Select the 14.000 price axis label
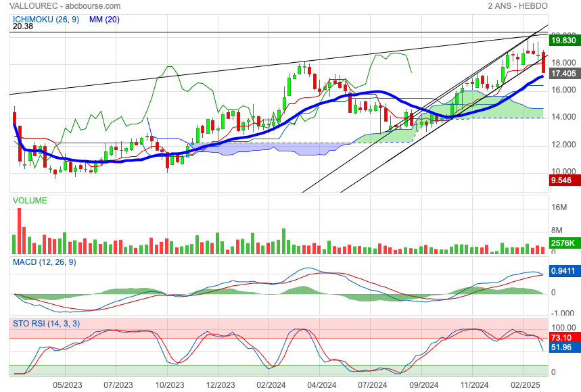 click(563, 117)
